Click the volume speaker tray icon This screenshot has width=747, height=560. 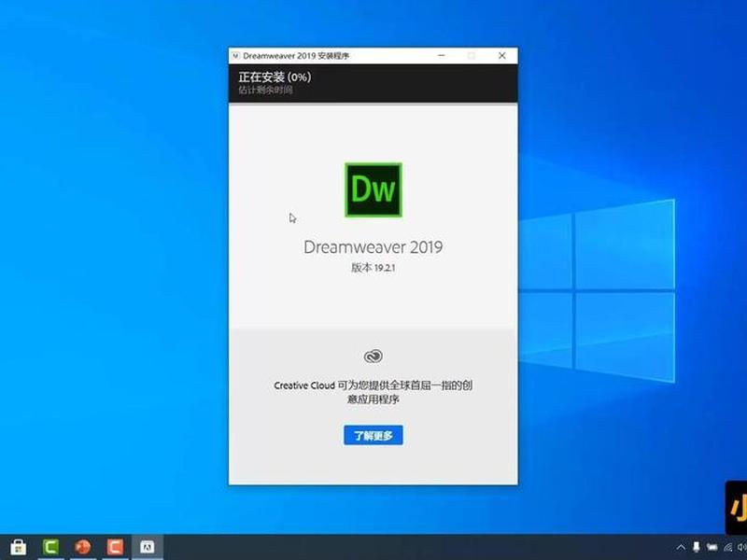click(x=742, y=547)
